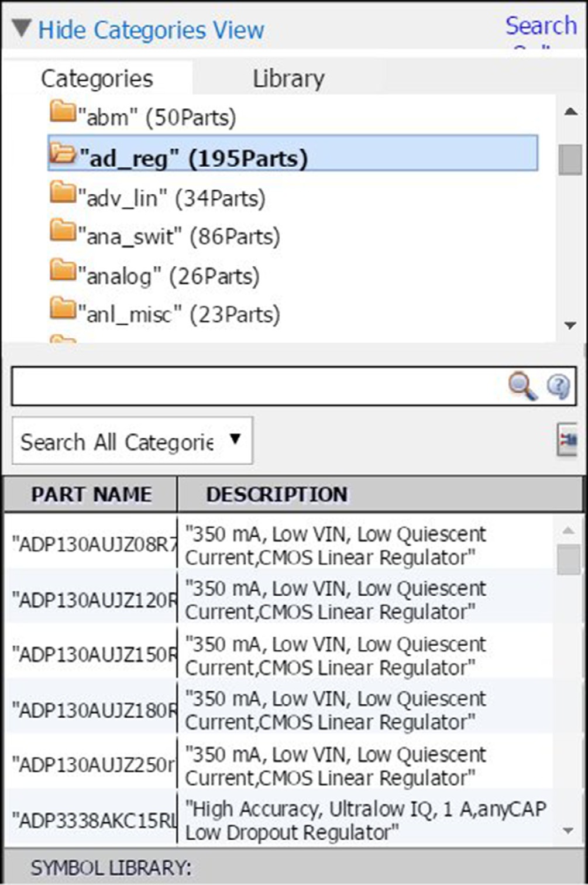Open the Search link at top right
588x885 pixels.
pos(541,26)
